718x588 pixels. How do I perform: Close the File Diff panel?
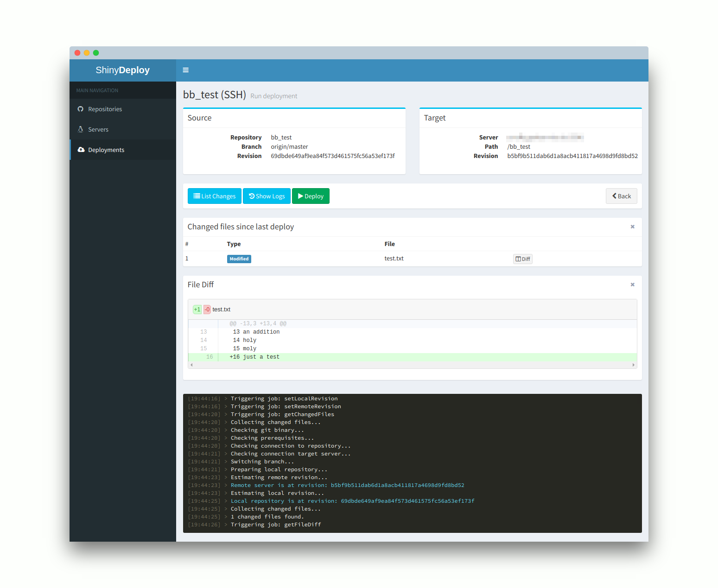632,285
